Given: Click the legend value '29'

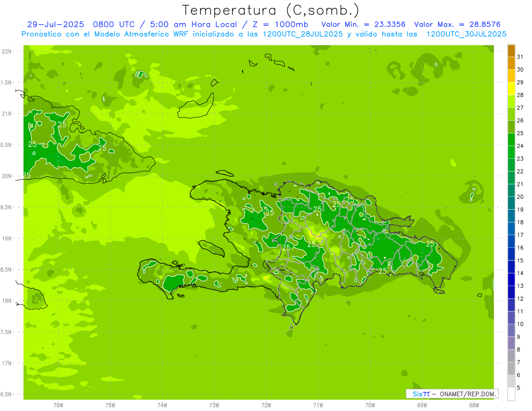Looking at the screenshot, I should tap(520, 82).
